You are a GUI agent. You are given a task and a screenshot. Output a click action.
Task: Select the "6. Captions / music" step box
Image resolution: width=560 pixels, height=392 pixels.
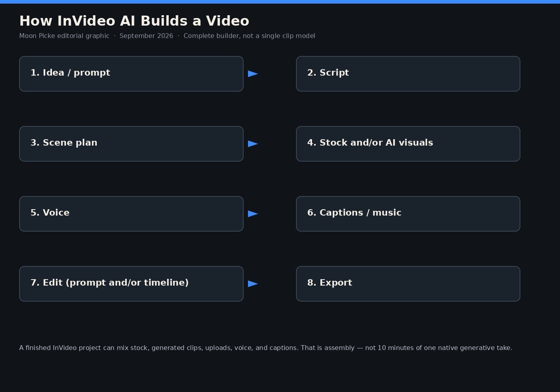[408, 214]
